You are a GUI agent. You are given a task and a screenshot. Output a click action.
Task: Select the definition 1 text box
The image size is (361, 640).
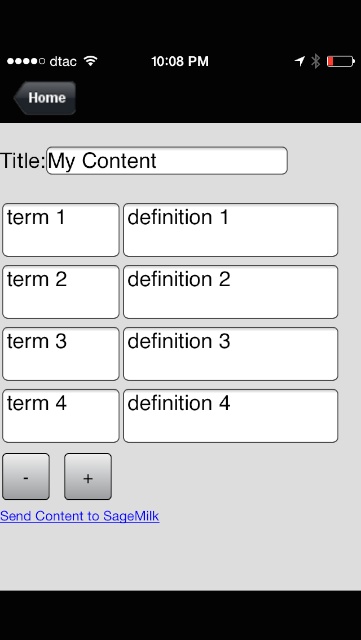pos(230,230)
